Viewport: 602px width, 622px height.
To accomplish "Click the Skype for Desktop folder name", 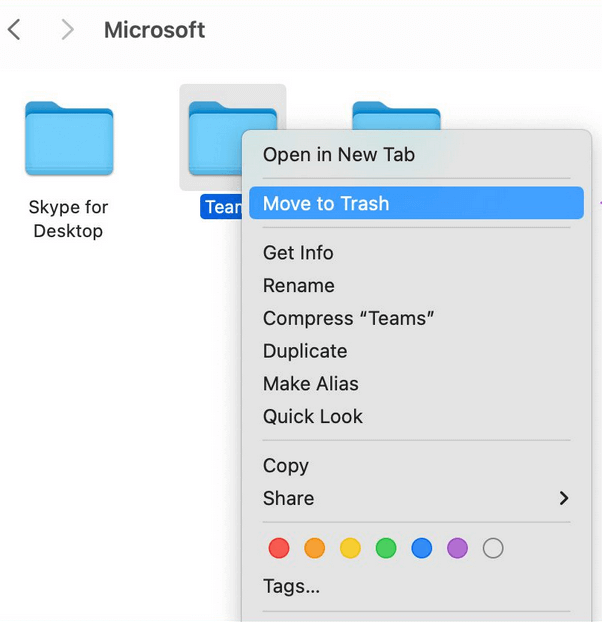I will coord(68,219).
